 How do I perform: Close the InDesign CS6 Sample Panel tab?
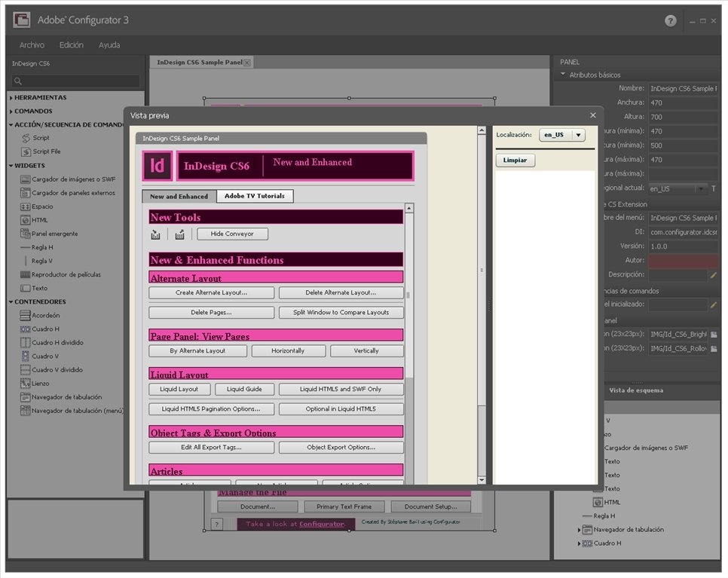pos(247,63)
